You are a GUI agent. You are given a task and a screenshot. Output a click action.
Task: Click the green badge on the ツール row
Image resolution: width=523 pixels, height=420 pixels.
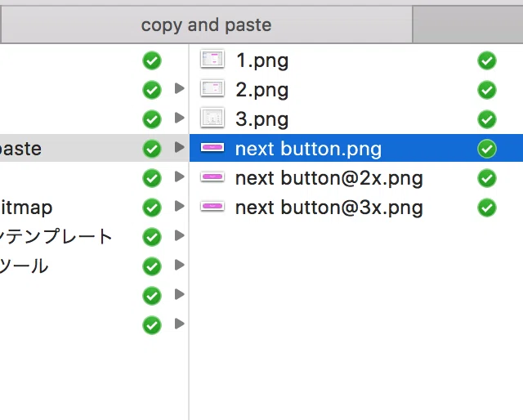(x=152, y=266)
